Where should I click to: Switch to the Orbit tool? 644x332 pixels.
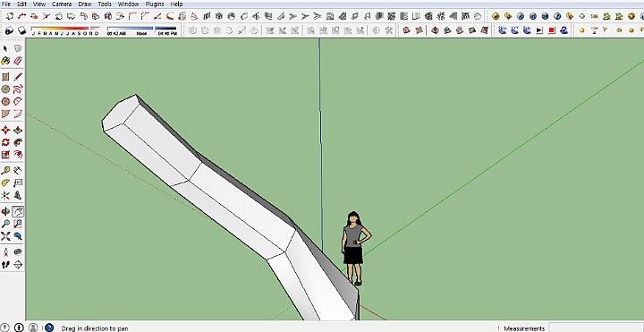[5, 211]
